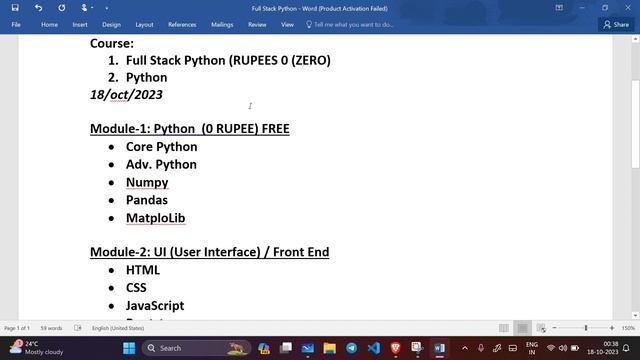Switch to the Insert tab
Image resolution: width=640 pixels, height=360 pixels.
[80, 24]
